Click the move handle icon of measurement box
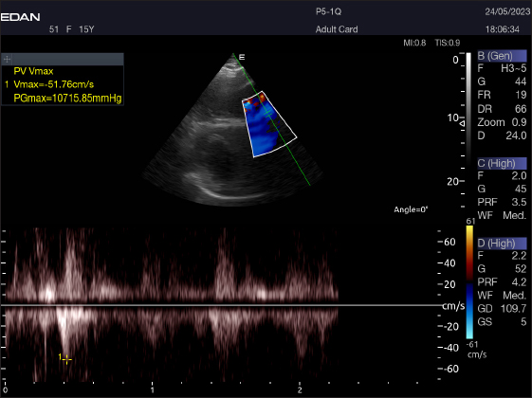Image resolution: width=532 pixels, height=398 pixels. click(7, 60)
